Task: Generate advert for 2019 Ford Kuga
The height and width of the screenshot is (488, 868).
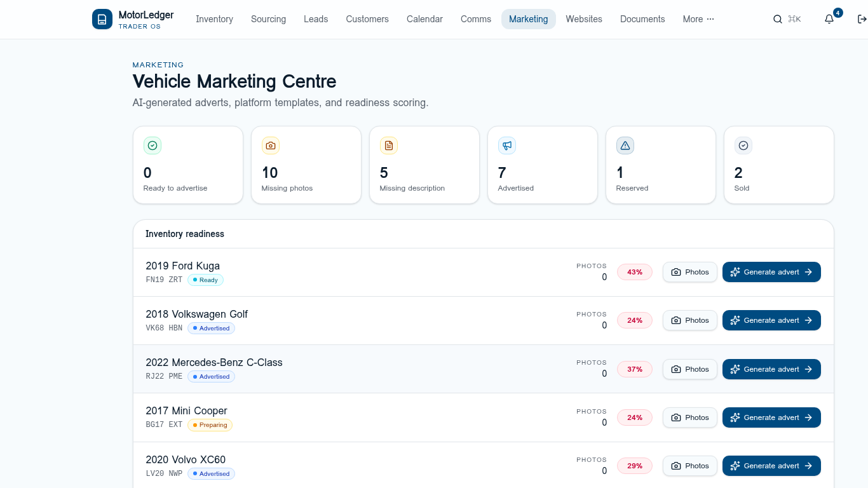Action: pyautogui.click(x=771, y=272)
